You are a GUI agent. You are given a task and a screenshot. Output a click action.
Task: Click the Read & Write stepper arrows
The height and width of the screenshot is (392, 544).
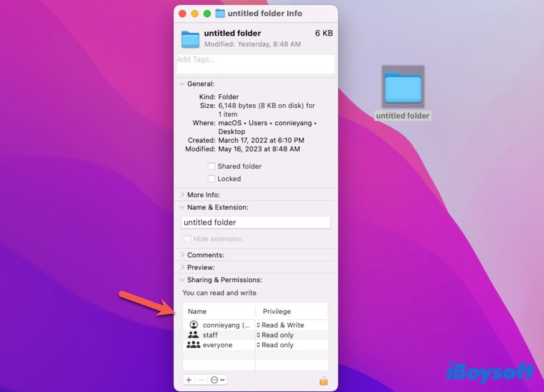click(x=260, y=324)
